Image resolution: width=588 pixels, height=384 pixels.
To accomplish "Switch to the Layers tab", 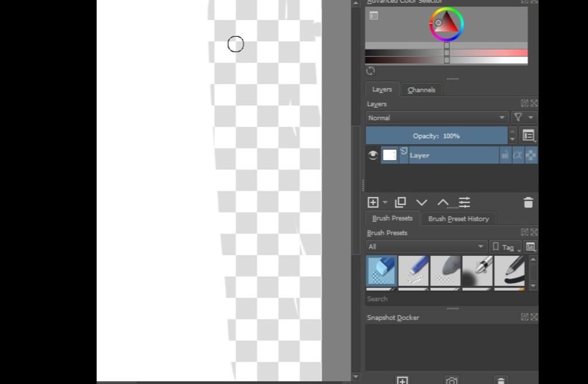I will [382, 89].
